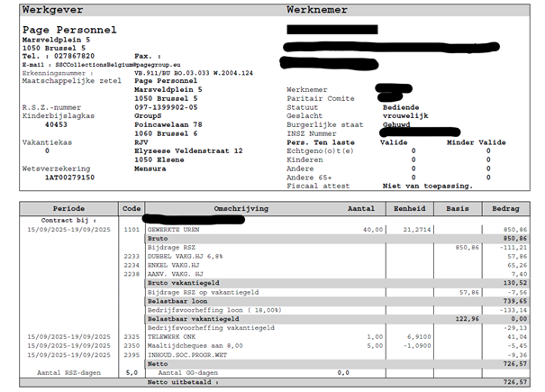Click the Code column header
Screen dimensions: 545x392
pyautogui.click(x=132, y=207)
